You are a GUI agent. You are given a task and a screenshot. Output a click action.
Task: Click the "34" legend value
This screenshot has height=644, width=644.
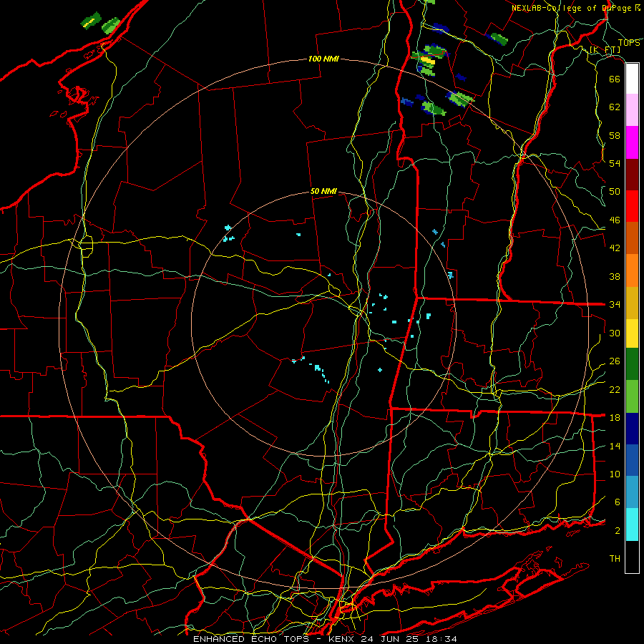[x=615, y=305]
